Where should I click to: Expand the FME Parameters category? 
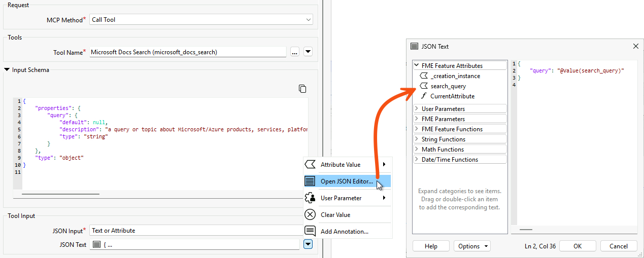[x=417, y=119]
